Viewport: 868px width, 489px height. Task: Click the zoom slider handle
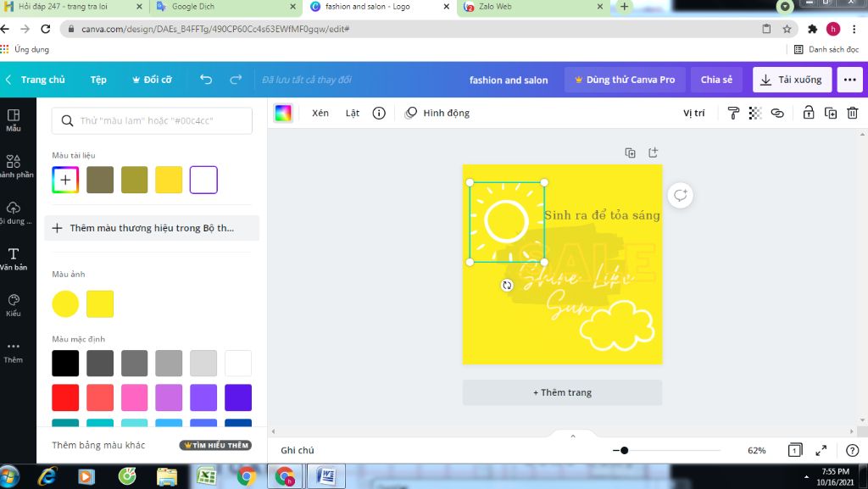coord(624,450)
